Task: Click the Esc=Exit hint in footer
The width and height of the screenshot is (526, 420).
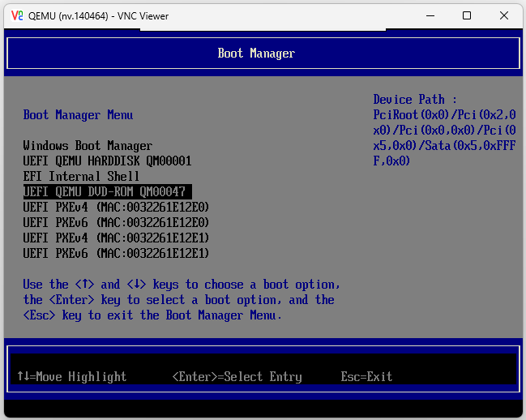Action: coord(366,377)
